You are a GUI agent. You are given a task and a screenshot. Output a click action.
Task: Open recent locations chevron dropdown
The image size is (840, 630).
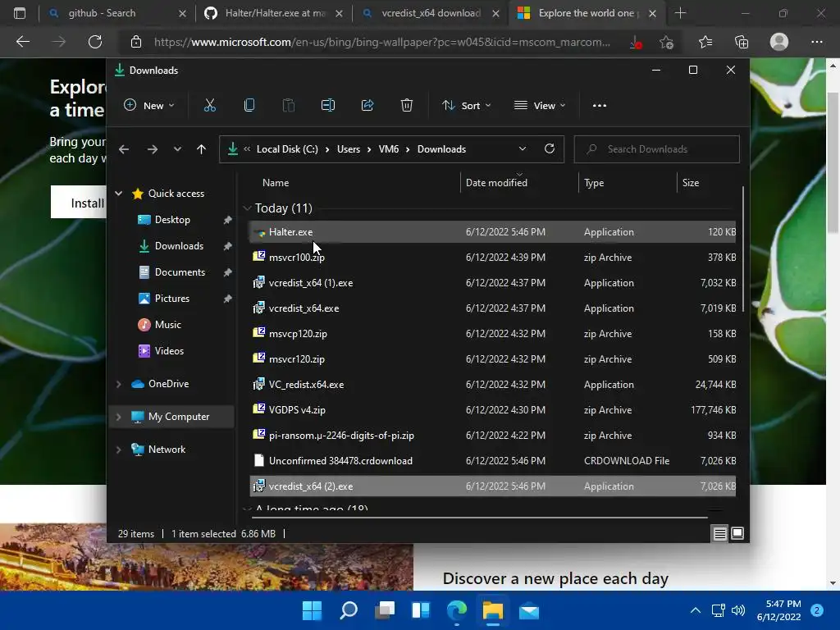click(177, 149)
